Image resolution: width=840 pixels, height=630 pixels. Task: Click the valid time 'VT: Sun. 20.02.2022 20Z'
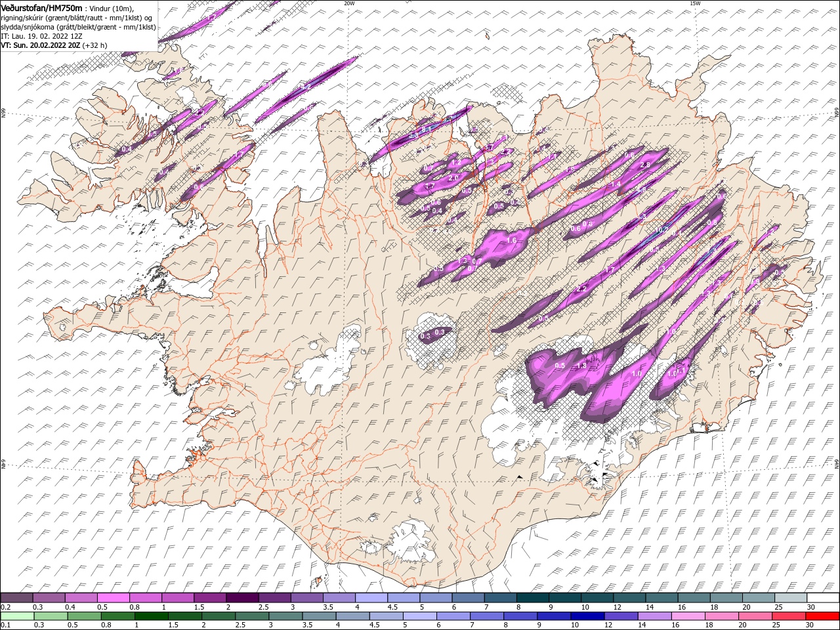[x=41, y=45]
